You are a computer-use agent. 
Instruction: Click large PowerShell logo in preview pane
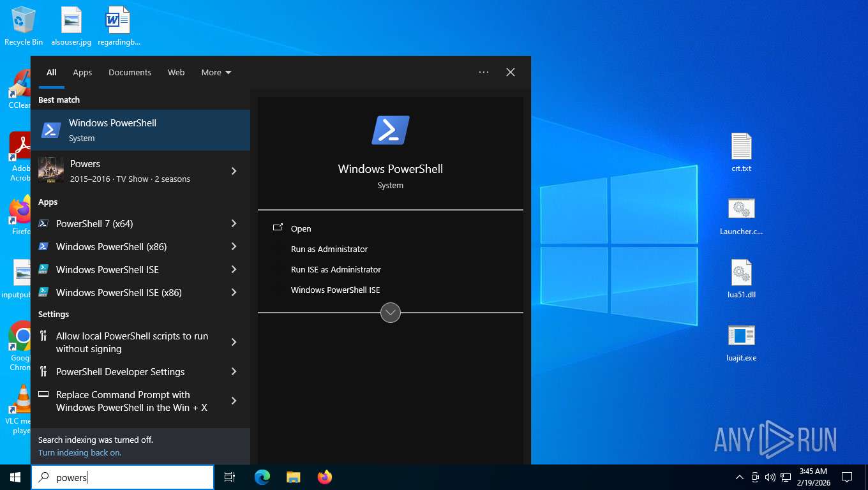[391, 130]
